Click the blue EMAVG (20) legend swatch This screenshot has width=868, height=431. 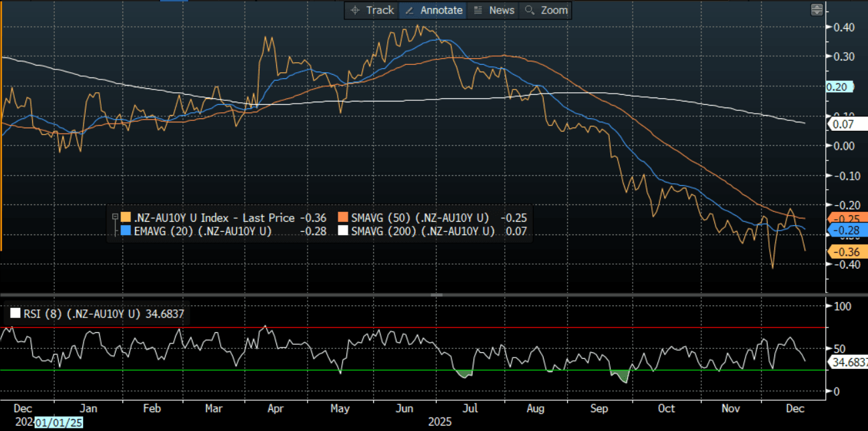coord(126,231)
